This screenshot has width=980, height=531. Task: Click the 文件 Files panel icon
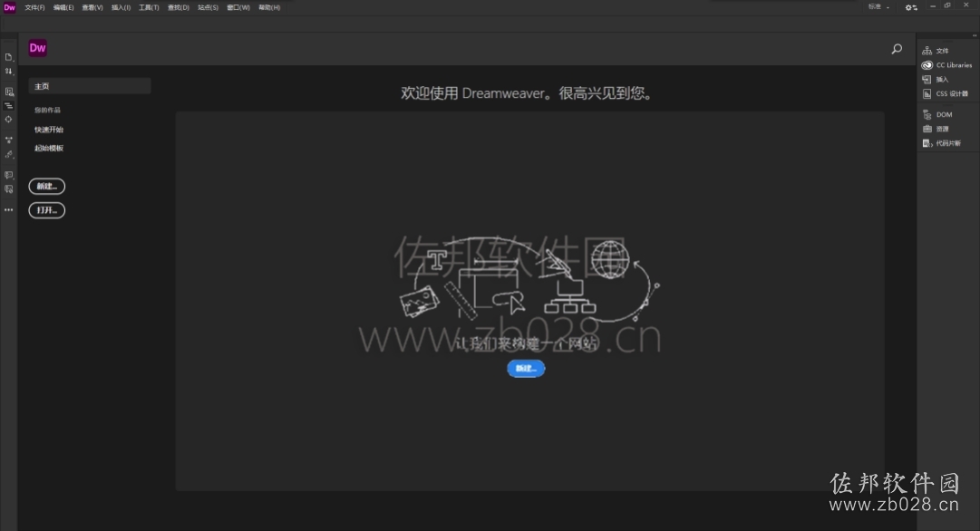(927, 51)
